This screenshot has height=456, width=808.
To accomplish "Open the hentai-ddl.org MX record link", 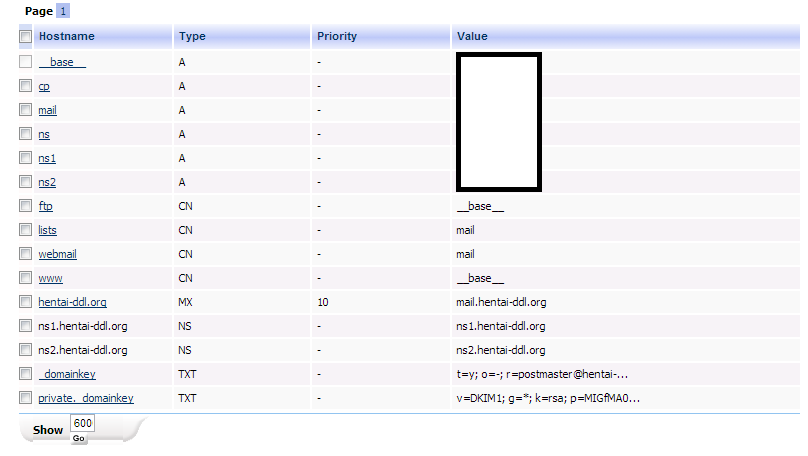I will (x=72, y=302).
